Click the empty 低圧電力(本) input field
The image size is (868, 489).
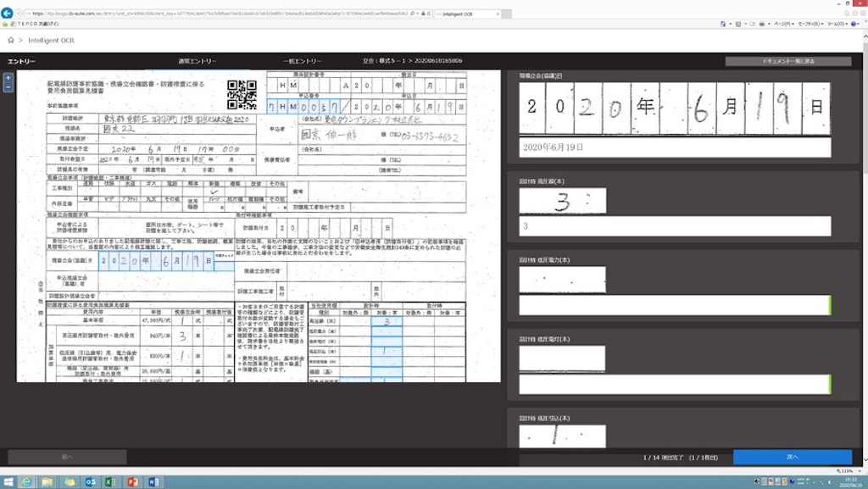(x=675, y=305)
